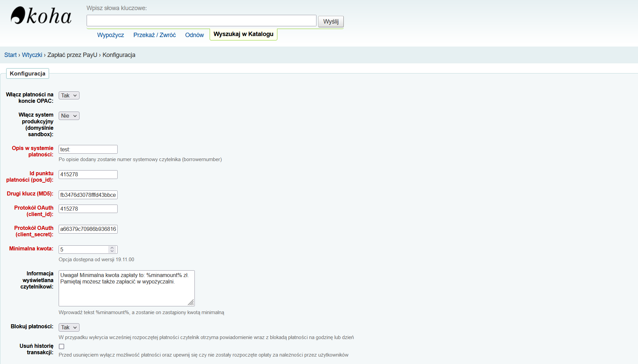Open the Włącz płatności na koncie OPAC dropdown
Image resolution: width=638 pixels, height=364 pixels.
click(x=69, y=95)
